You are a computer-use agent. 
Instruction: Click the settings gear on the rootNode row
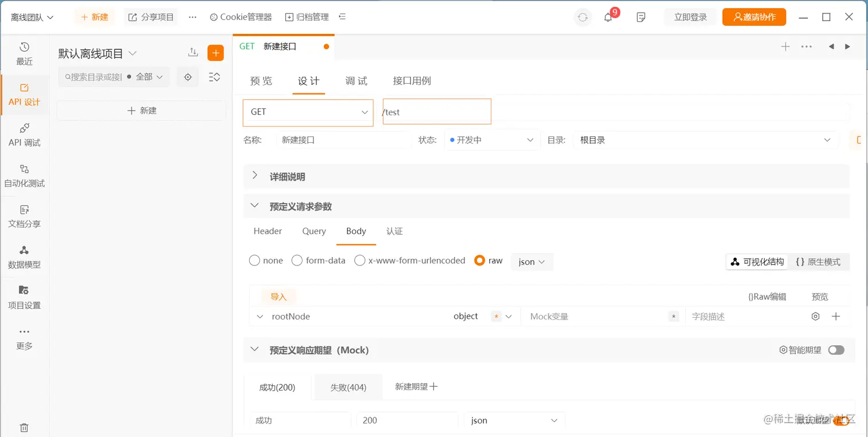815,316
